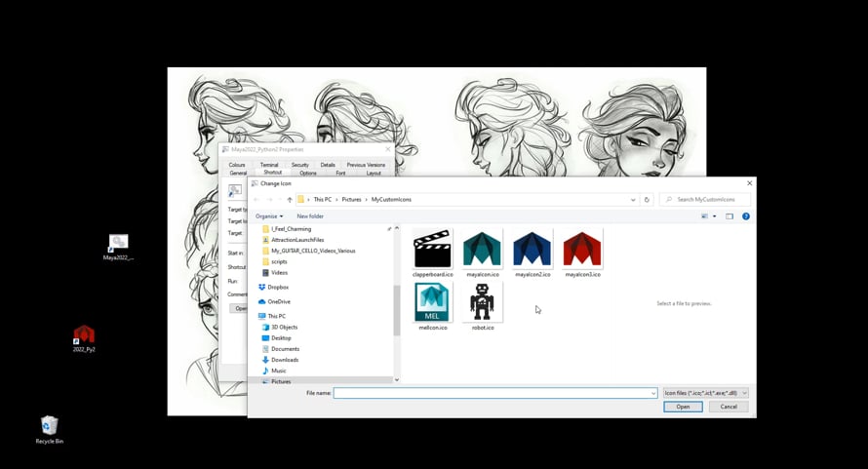Open the Organise dropdown menu

pyautogui.click(x=269, y=216)
